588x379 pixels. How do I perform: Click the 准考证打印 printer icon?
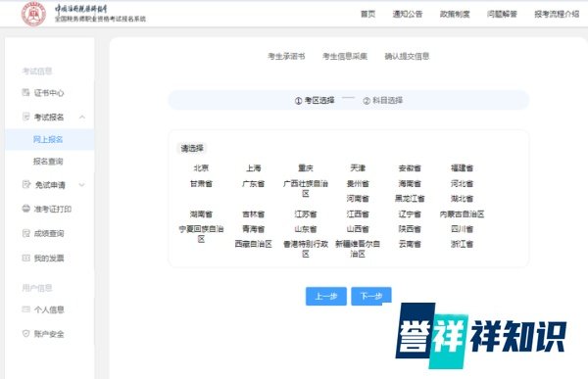point(25,209)
